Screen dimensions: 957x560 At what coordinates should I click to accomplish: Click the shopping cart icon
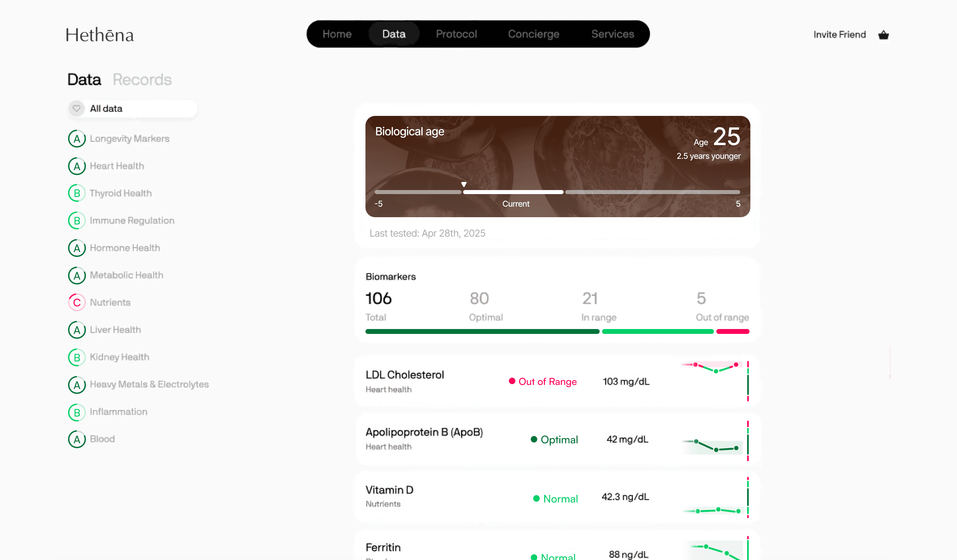pos(884,35)
